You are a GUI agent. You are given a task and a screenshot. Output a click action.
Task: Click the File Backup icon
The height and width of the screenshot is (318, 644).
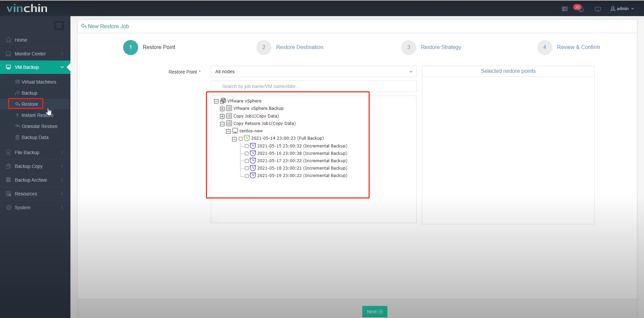[8, 152]
